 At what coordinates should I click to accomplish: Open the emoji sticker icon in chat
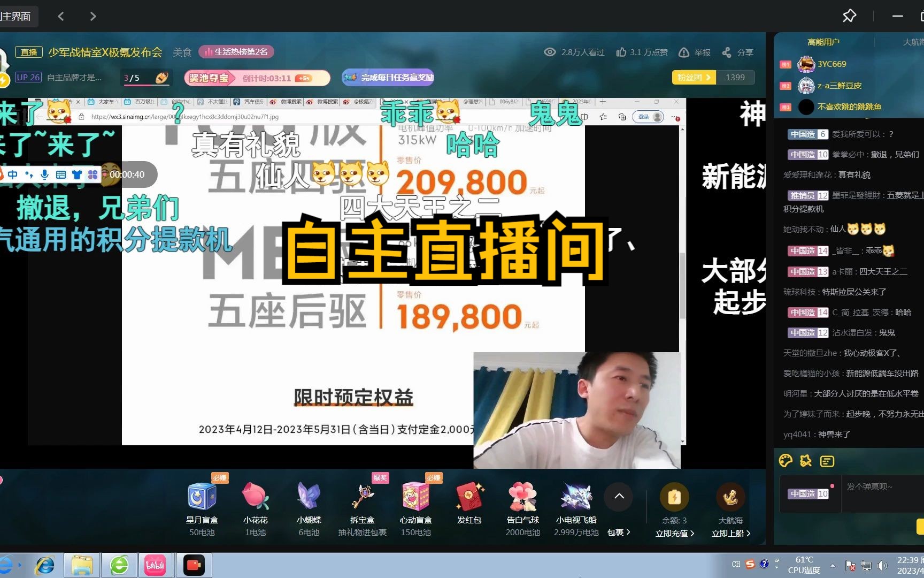806,461
